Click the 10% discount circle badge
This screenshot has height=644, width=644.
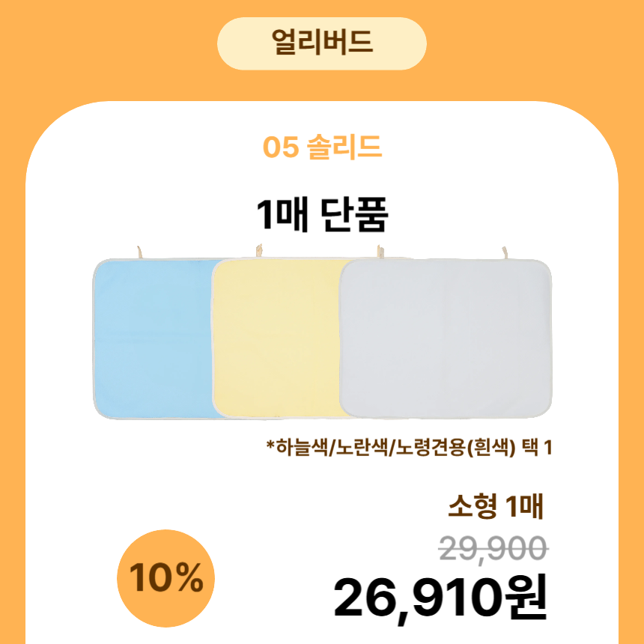click(166, 577)
